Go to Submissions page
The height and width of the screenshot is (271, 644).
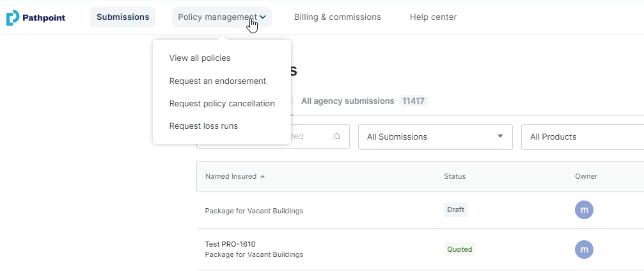pyautogui.click(x=123, y=17)
